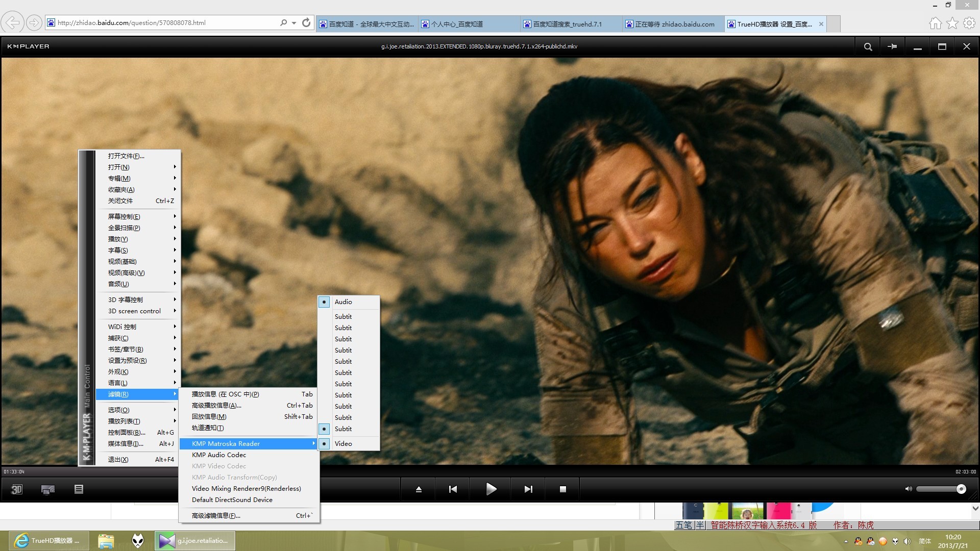Switch to 个人中心_百度知道 tab
This screenshot has height=551, width=980.
[469, 24]
